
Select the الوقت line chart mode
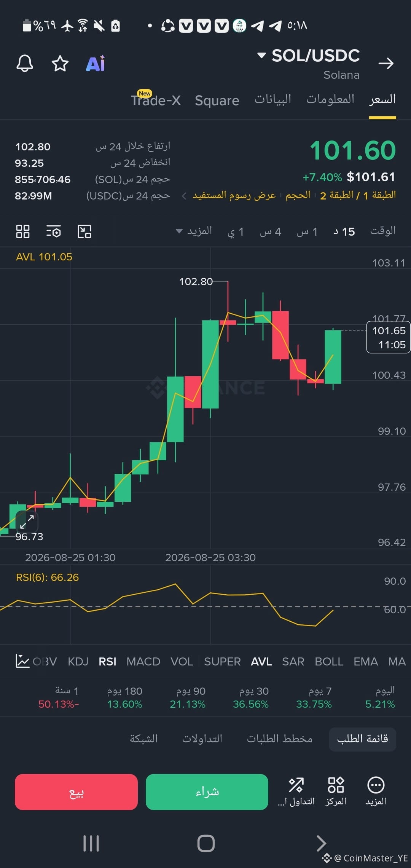pos(383,231)
